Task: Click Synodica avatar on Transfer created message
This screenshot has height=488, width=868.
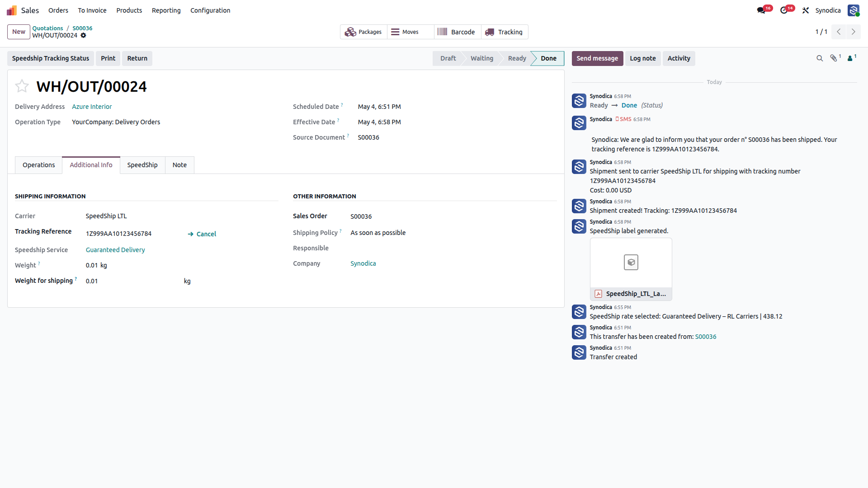Action: click(x=579, y=352)
